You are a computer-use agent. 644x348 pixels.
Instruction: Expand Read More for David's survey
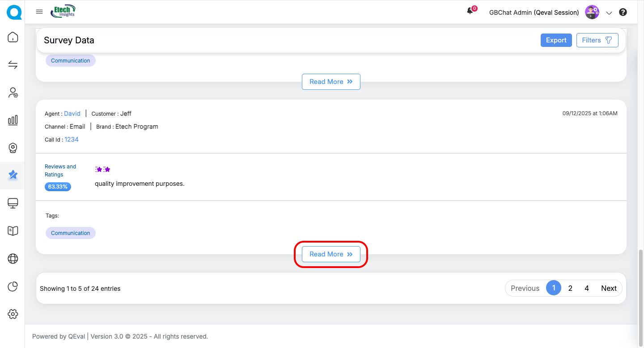coord(331,254)
